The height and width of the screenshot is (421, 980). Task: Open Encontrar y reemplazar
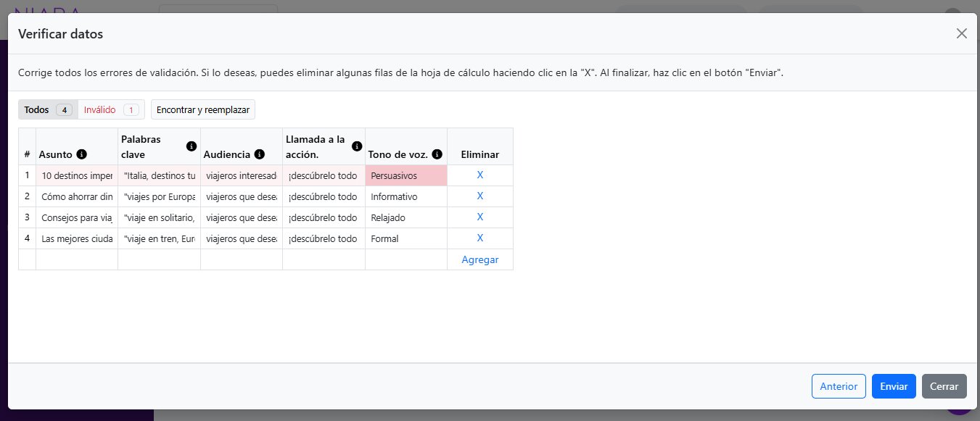[202, 109]
